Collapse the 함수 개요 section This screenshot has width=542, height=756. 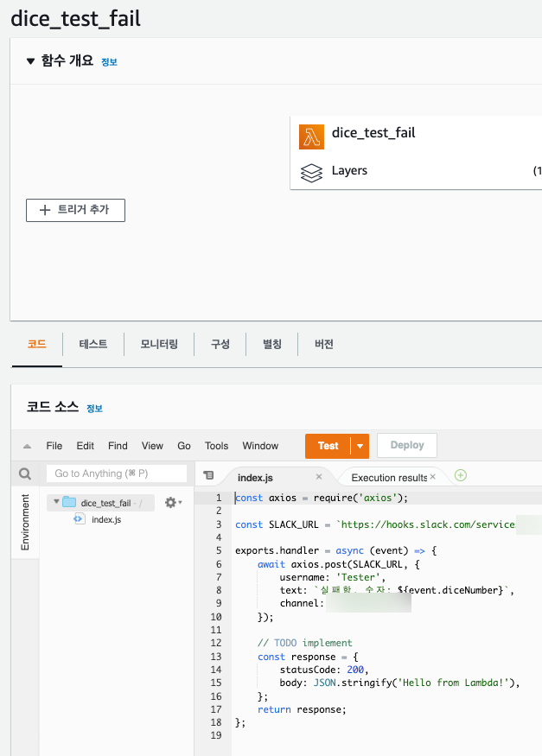[x=31, y=61]
